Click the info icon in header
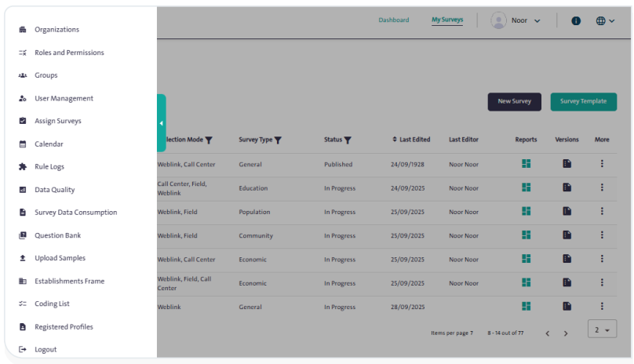Viewport: 634px width, 364px height. pos(576,20)
